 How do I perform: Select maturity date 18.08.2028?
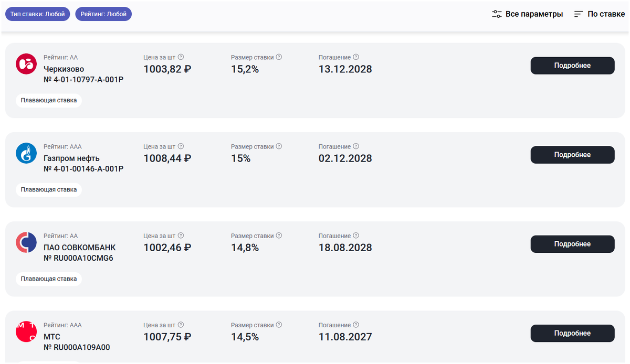pos(345,247)
